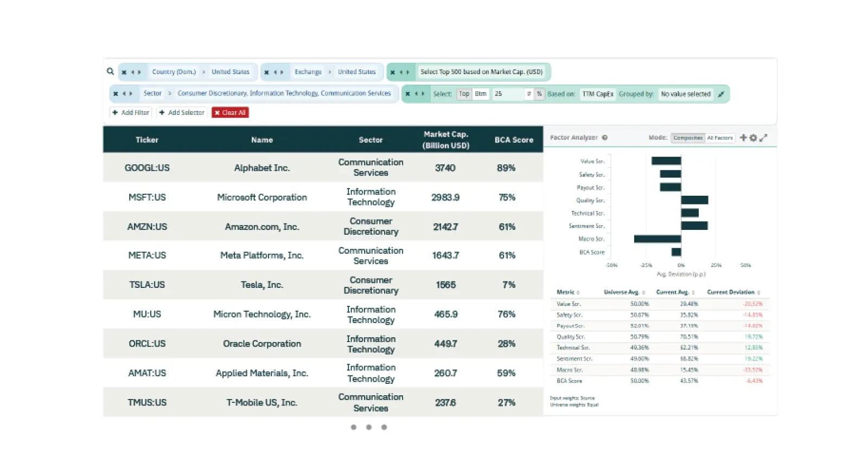The width and height of the screenshot is (868, 476).
Task: Click the search magnifier icon
Action: pos(110,72)
